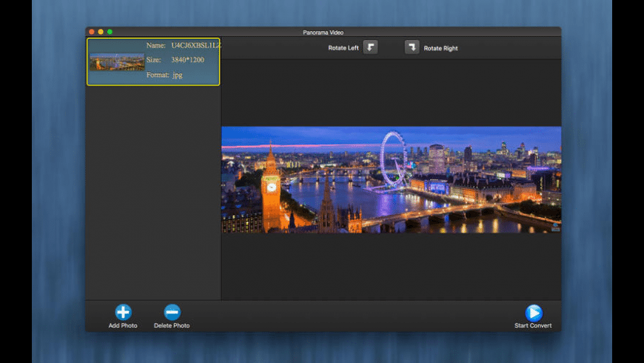Click the Start Convert text label
Image resolution: width=644 pixels, height=363 pixels.
point(533,325)
